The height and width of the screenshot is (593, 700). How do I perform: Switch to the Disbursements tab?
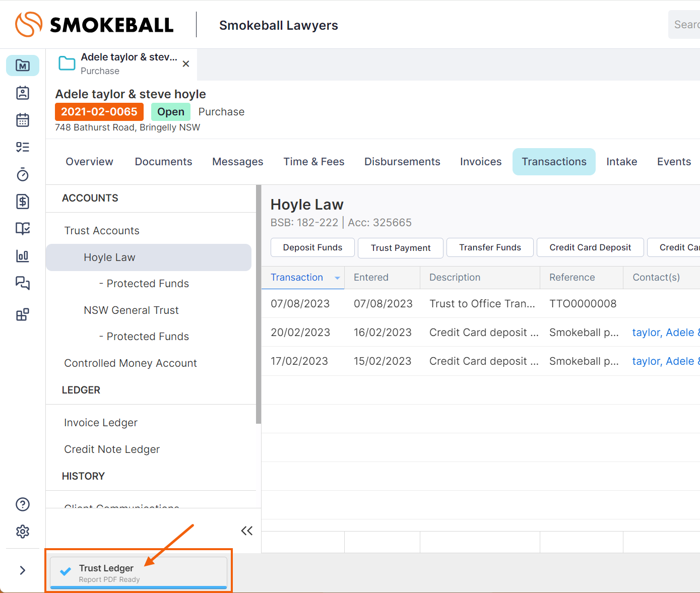[402, 162]
